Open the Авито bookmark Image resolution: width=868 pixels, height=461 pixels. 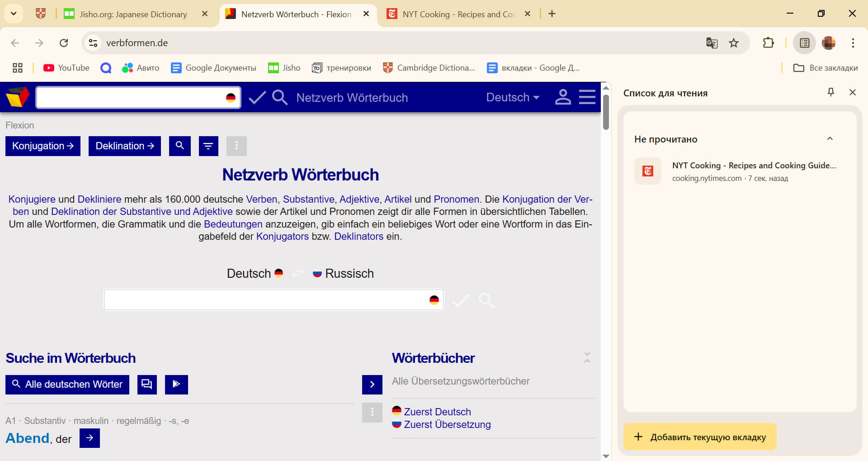141,68
